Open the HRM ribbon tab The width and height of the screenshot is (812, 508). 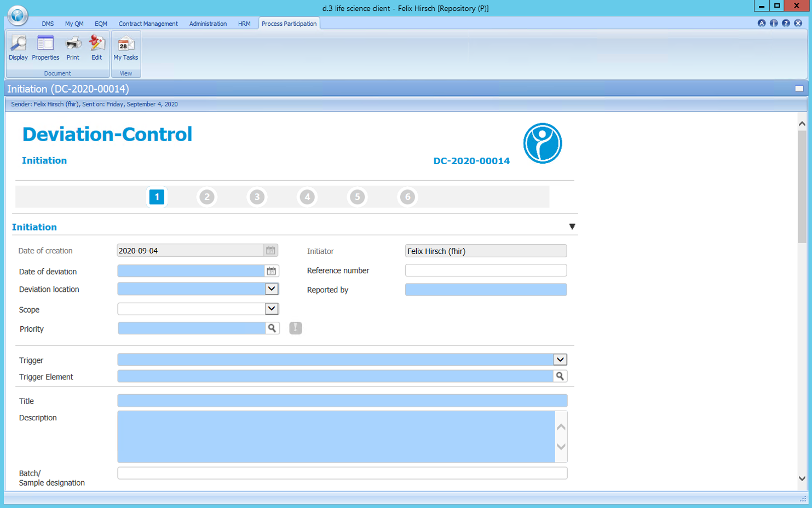point(243,24)
